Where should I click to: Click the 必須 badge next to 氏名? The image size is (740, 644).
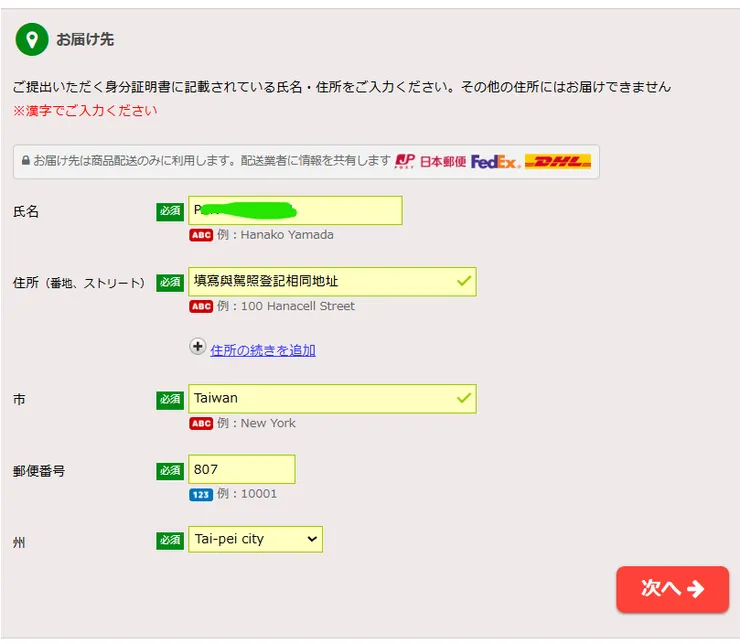point(170,211)
